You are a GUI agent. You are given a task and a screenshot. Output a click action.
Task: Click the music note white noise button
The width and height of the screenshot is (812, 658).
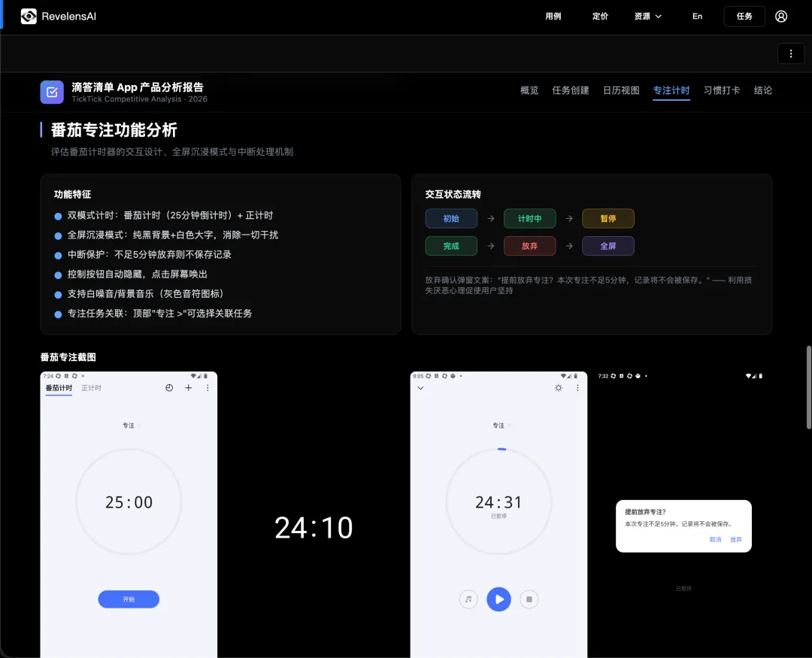[468, 599]
